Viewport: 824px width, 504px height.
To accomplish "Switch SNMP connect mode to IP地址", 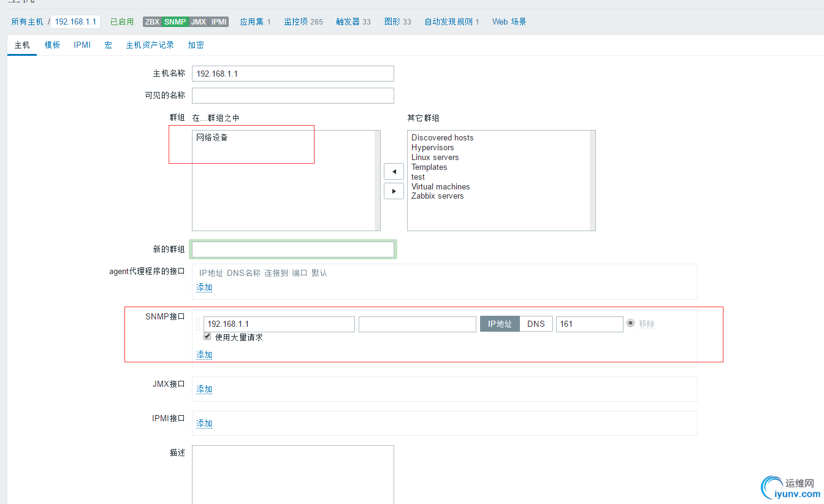I will (x=500, y=324).
